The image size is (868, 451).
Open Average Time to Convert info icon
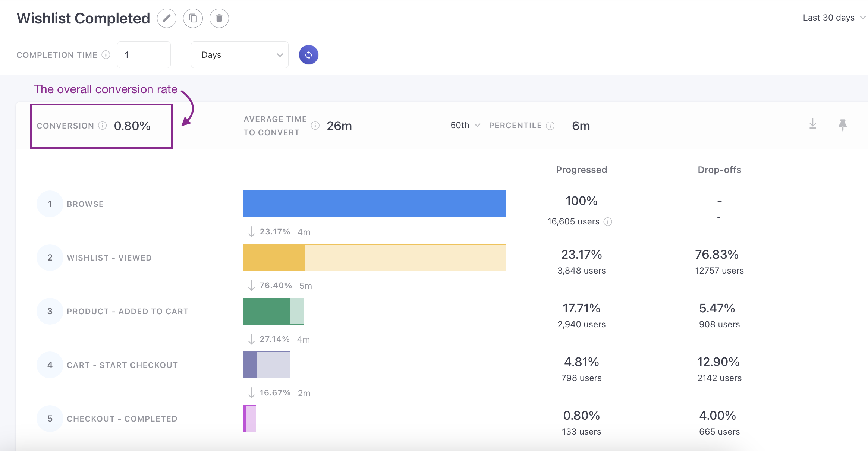pos(315,126)
